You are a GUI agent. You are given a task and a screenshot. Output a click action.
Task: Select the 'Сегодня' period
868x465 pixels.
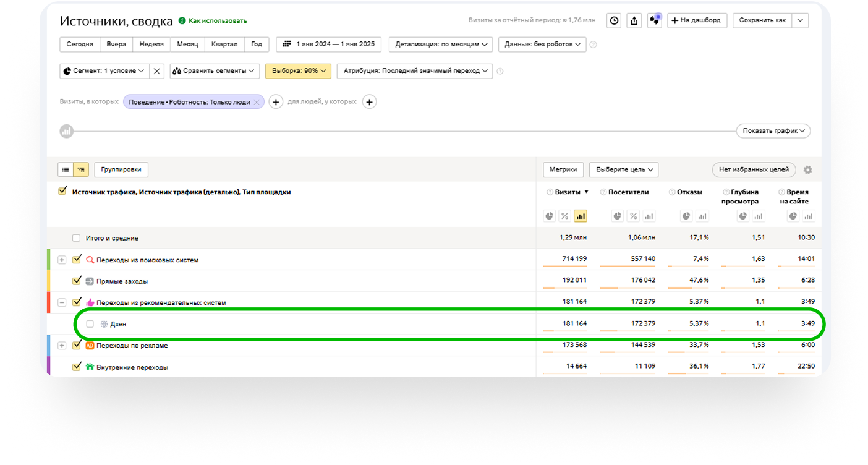(x=80, y=45)
